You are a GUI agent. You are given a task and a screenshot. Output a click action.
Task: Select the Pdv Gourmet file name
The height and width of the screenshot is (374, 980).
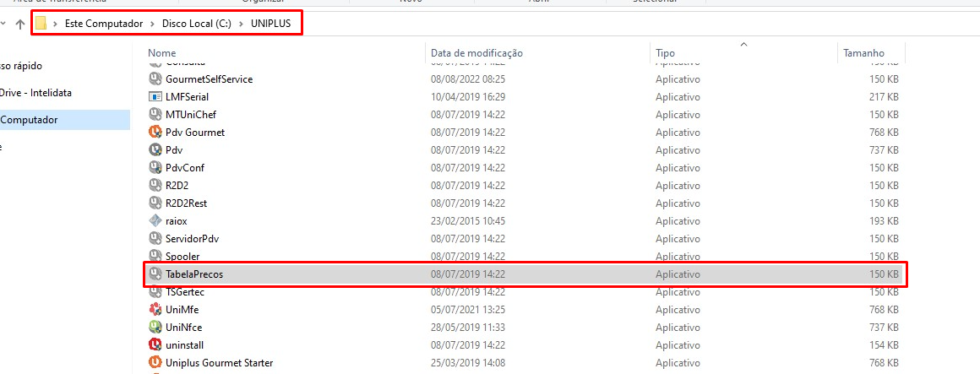pyautogui.click(x=195, y=133)
